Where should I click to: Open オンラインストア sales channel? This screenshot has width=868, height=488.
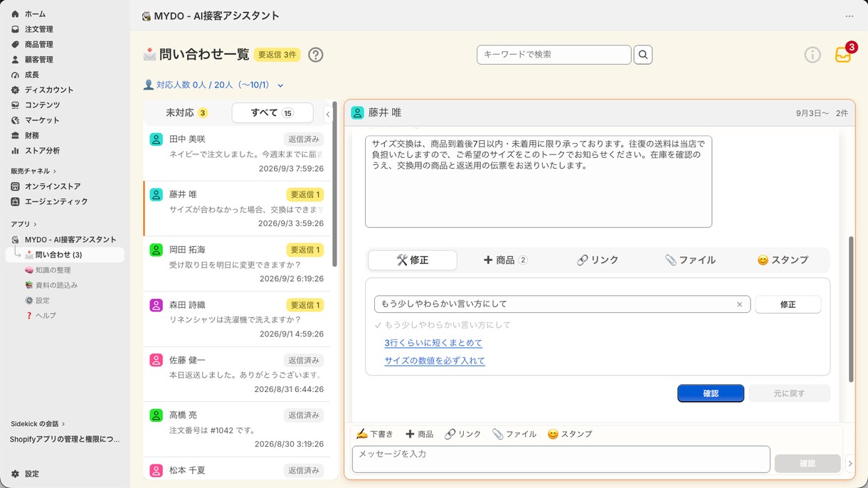click(53, 186)
